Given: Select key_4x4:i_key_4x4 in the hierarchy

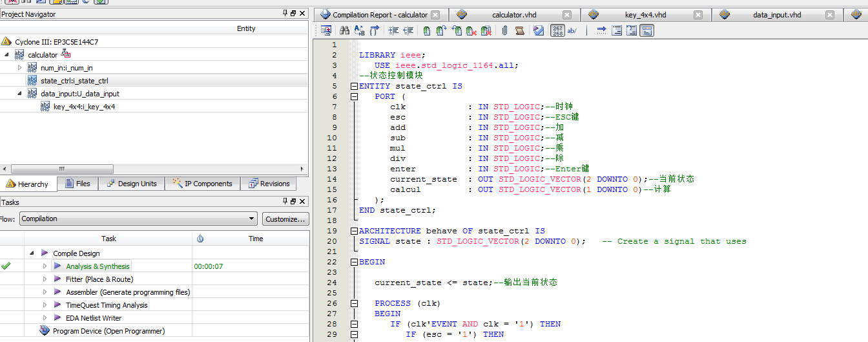Looking at the screenshot, I should point(84,107).
